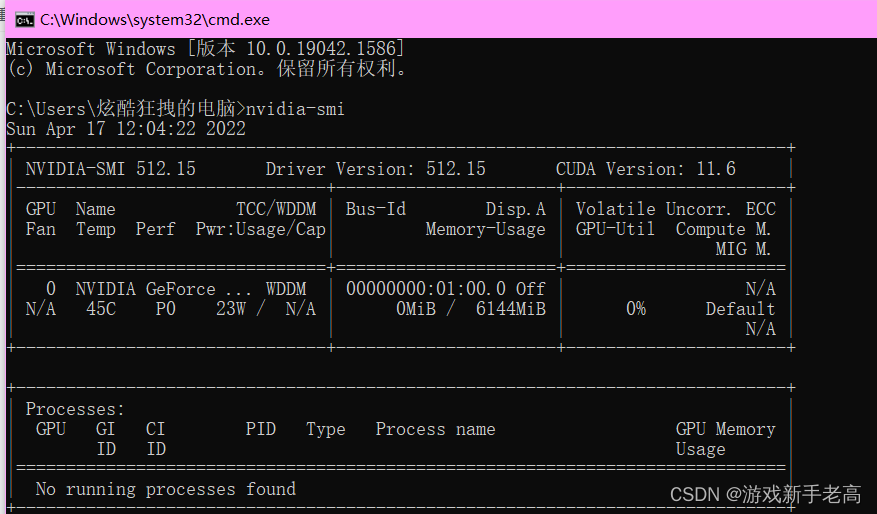Click the timestamp Sun Apr 17 12:04:22 2022
The image size is (877, 514).
[126, 129]
